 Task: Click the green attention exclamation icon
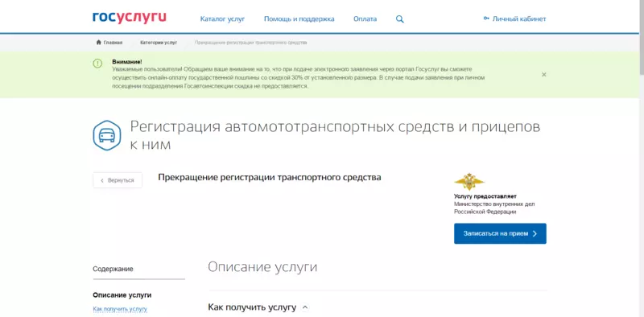(x=97, y=64)
